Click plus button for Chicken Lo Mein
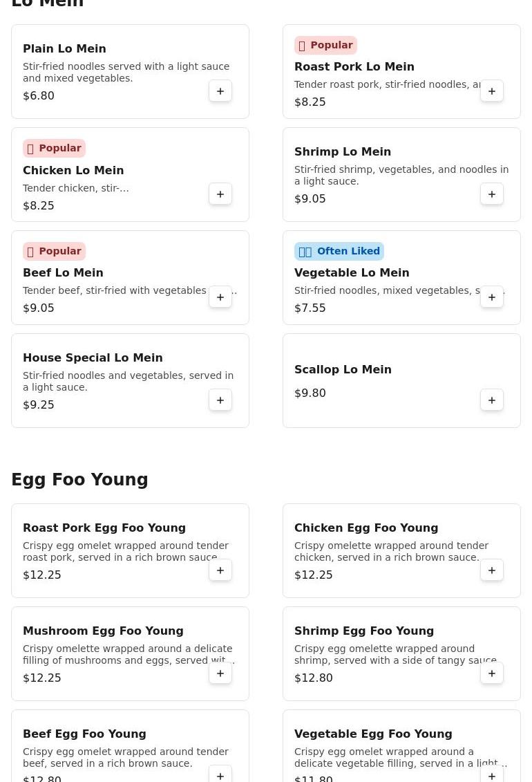The image size is (532, 782). tap(220, 194)
